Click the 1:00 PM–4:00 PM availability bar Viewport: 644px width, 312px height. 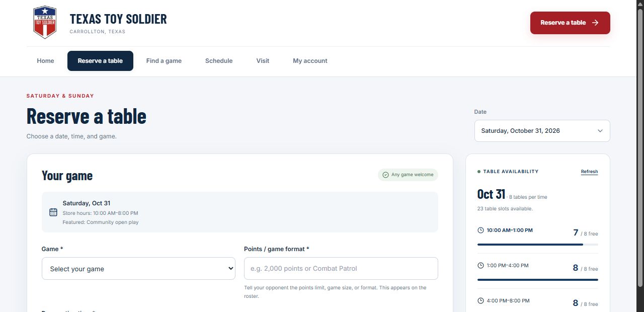click(537, 280)
